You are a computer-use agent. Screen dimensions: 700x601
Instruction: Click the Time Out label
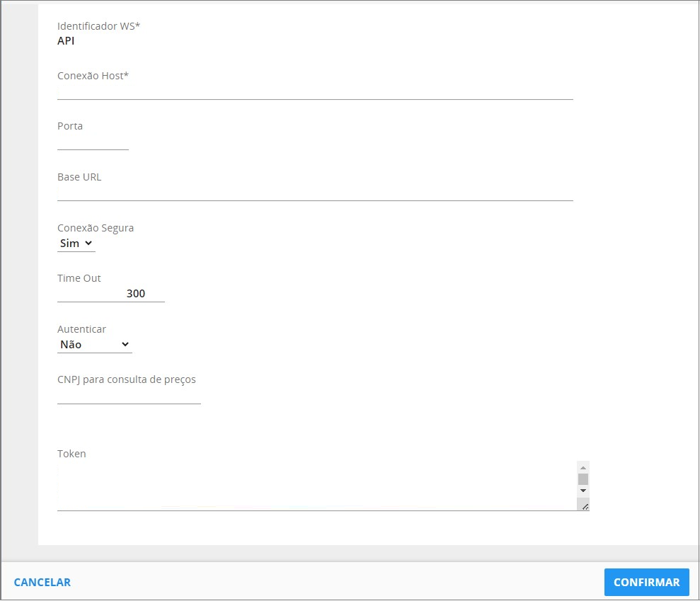pos(79,278)
